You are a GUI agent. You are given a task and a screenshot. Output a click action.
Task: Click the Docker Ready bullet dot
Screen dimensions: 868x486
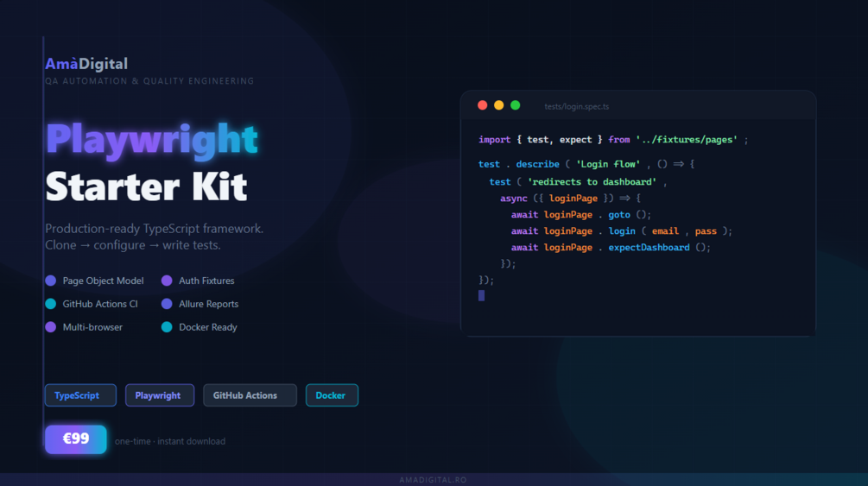coord(167,327)
